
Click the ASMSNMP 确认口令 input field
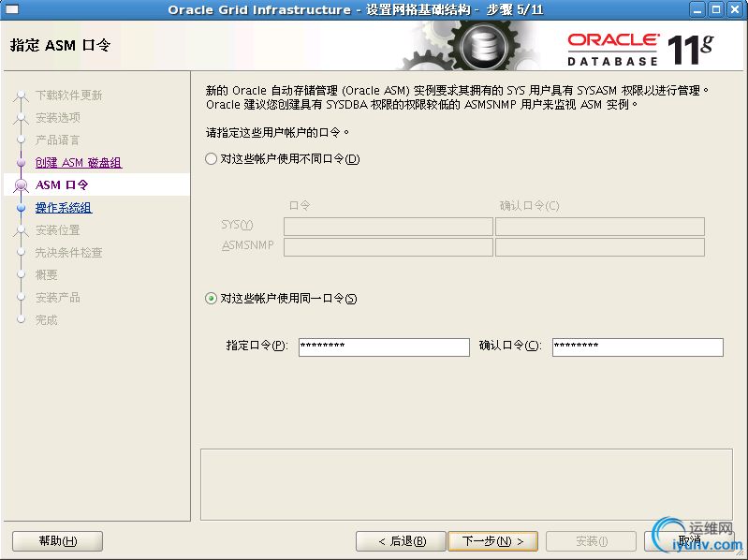pos(600,247)
